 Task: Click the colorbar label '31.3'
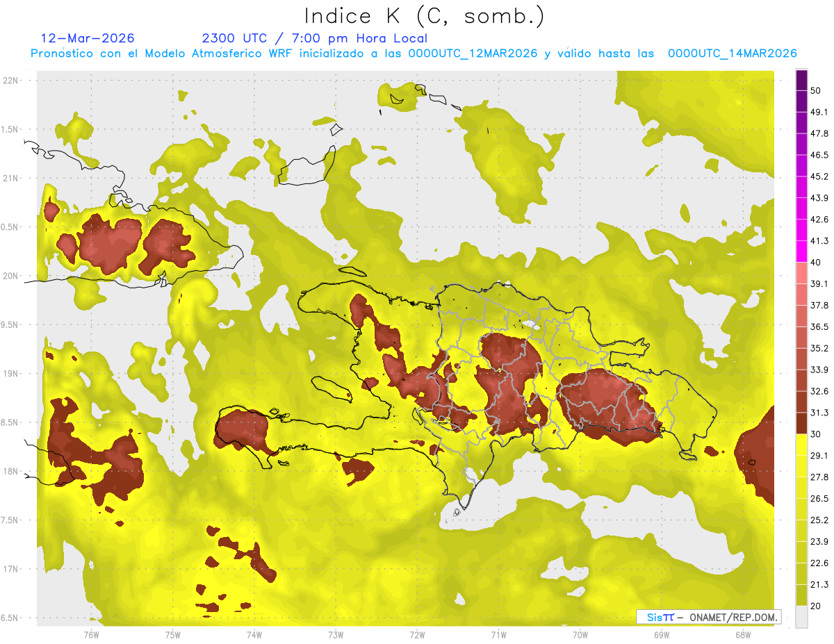click(819, 413)
